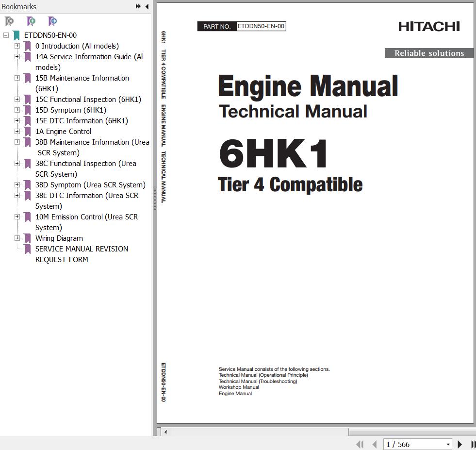Click the add new bookmark icon
Viewport: 476px width, 450px height.
click(x=31, y=21)
